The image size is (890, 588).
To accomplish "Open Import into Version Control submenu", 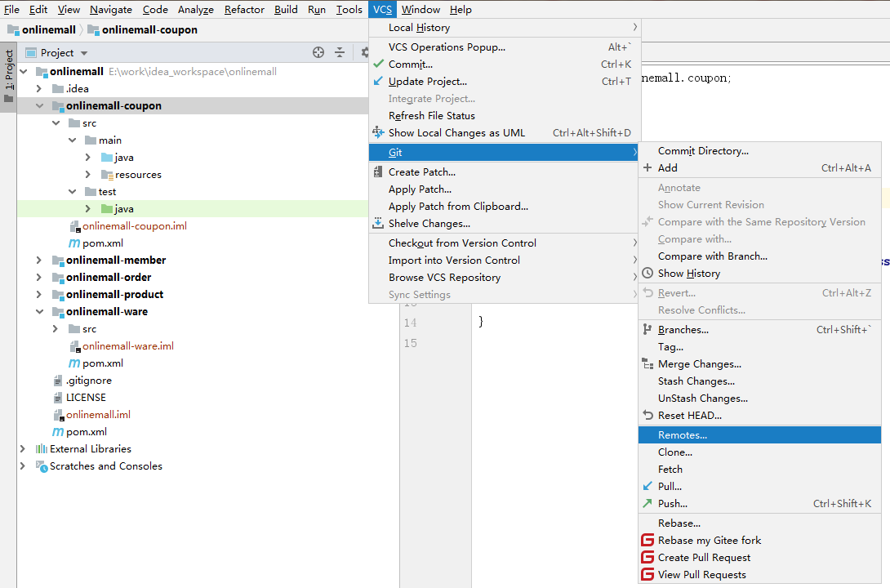I will pos(504,261).
